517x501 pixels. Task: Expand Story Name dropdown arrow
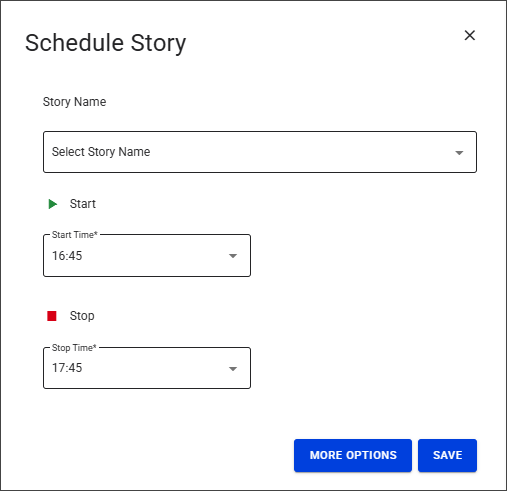(x=459, y=153)
